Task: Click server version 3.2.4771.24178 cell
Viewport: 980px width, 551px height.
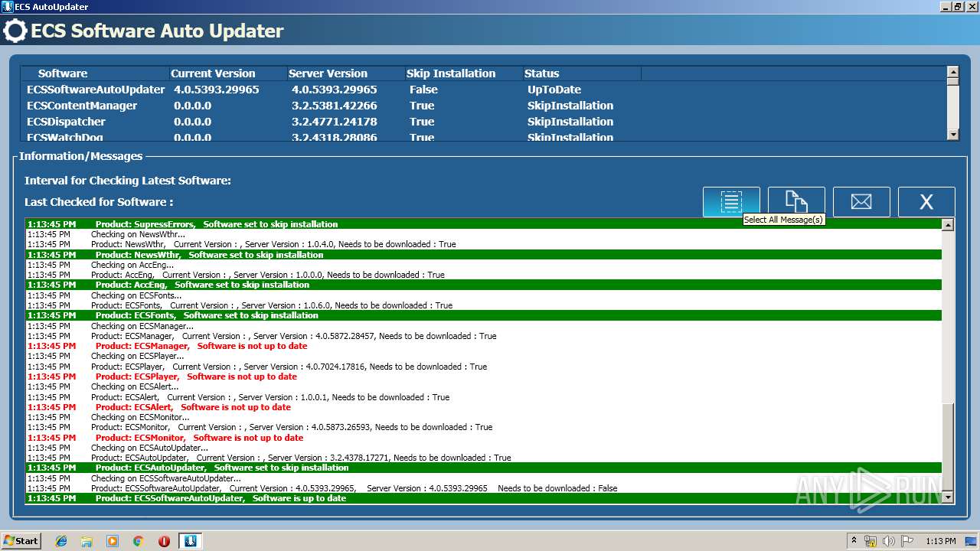Action: tap(334, 122)
